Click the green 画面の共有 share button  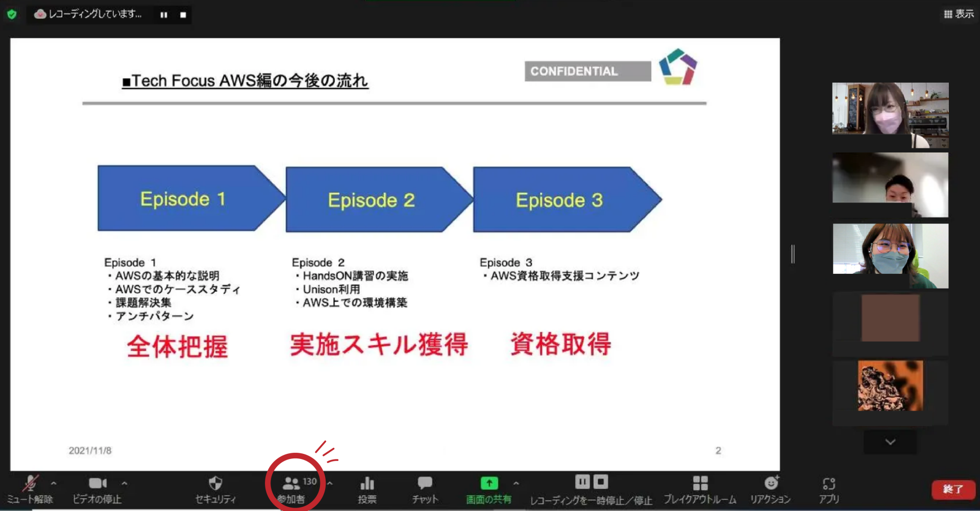489,490
